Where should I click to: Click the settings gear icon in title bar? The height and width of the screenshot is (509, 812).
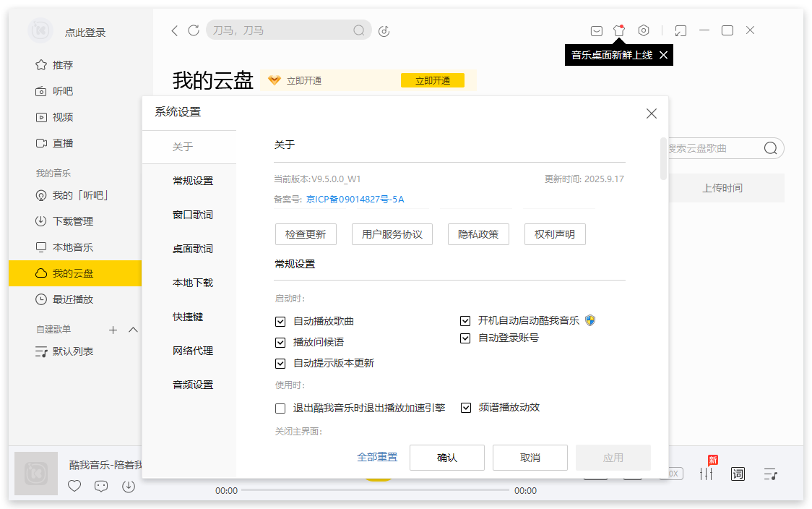644,30
